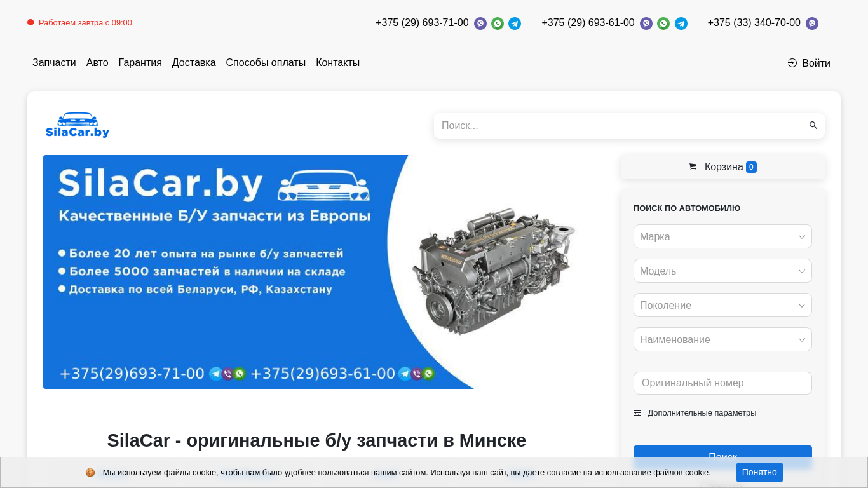Show Дополнительные параметры options
Viewport: 868px width, 488px height.
pos(695,413)
